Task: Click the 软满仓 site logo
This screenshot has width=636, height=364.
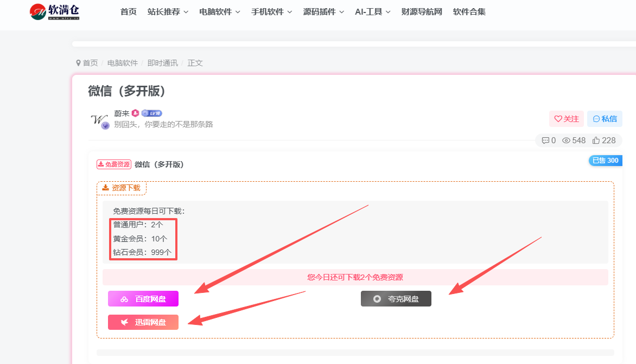Action: 54,11
